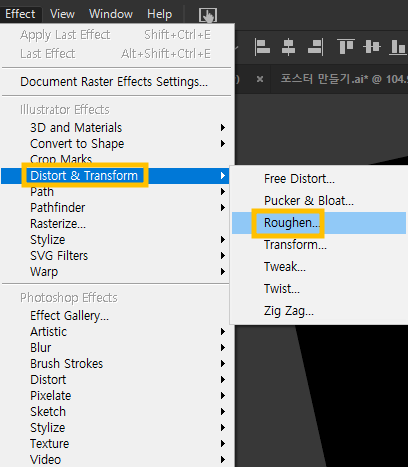Open Document Raster Effects Settings...
Viewport: 408px width, 467px height.
(114, 82)
